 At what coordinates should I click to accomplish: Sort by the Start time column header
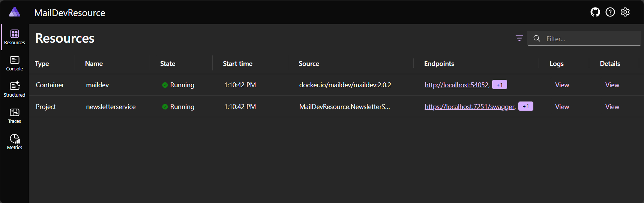pyautogui.click(x=237, y=64)
